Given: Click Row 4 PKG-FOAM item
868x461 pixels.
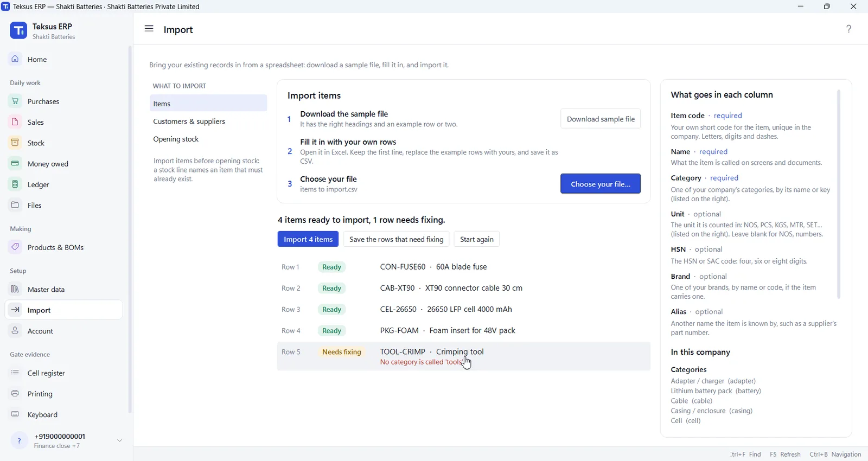Looking at the screenshot, I should [x=464, y=330].
